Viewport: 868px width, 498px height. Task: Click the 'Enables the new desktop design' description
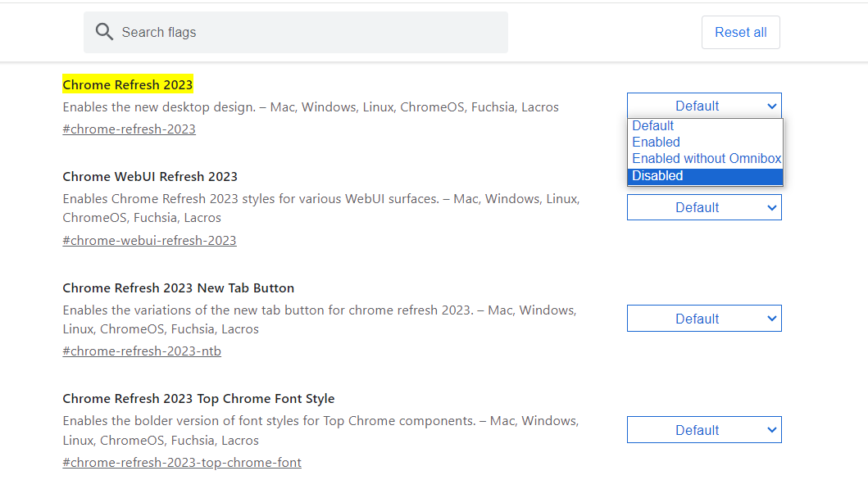[311, 106]
